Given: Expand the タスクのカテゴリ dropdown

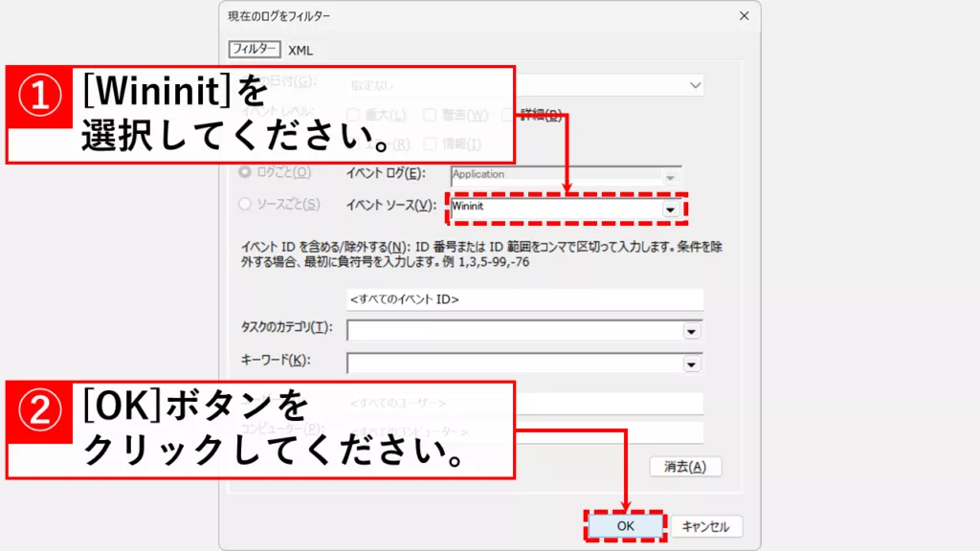Looking at the screenshot, I should tap(691, 331).
